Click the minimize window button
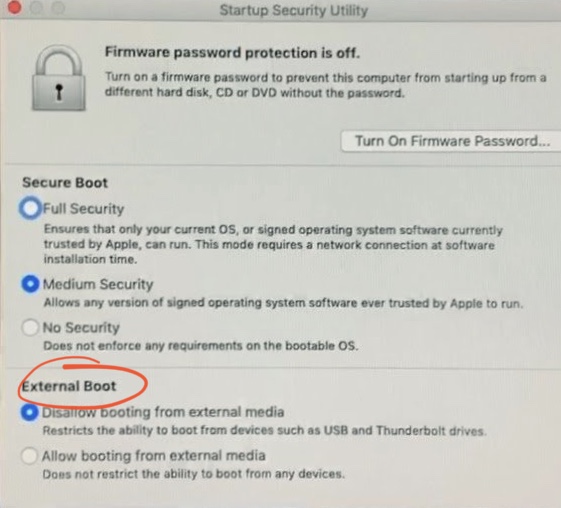 point(36,7)
